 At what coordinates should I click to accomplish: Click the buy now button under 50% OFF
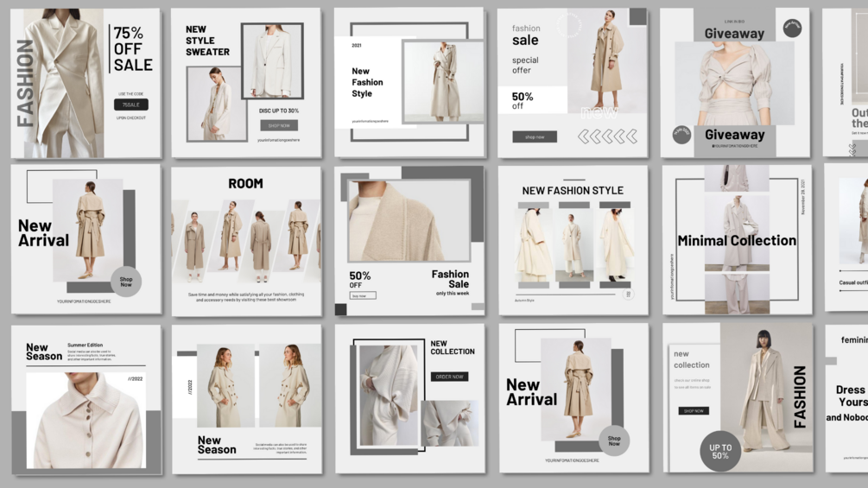click(363, 295)
